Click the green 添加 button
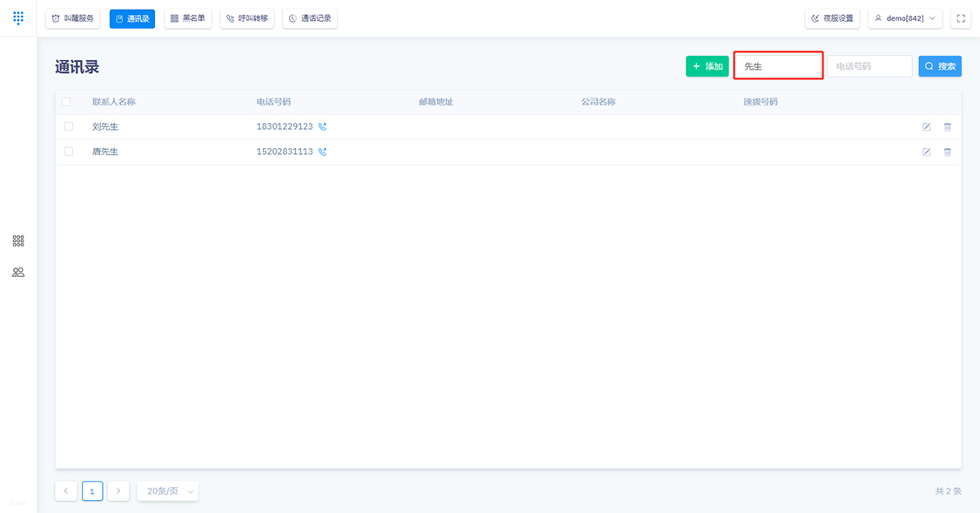The height and width of the screenshot is (513, 980). pos(708,66)
